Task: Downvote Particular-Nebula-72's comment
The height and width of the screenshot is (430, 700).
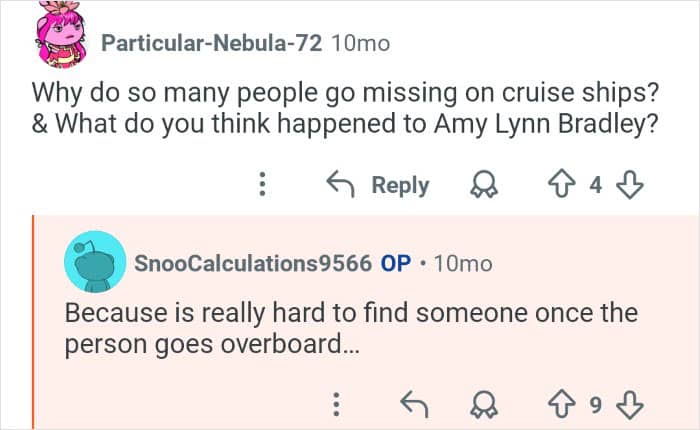Action: click(632, 185)
